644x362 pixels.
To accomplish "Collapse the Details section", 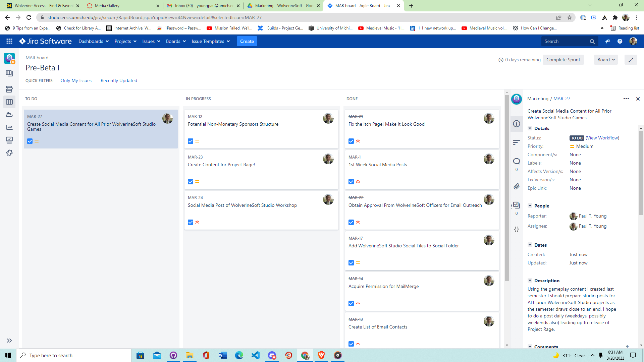I will click(x=530, y=128).
